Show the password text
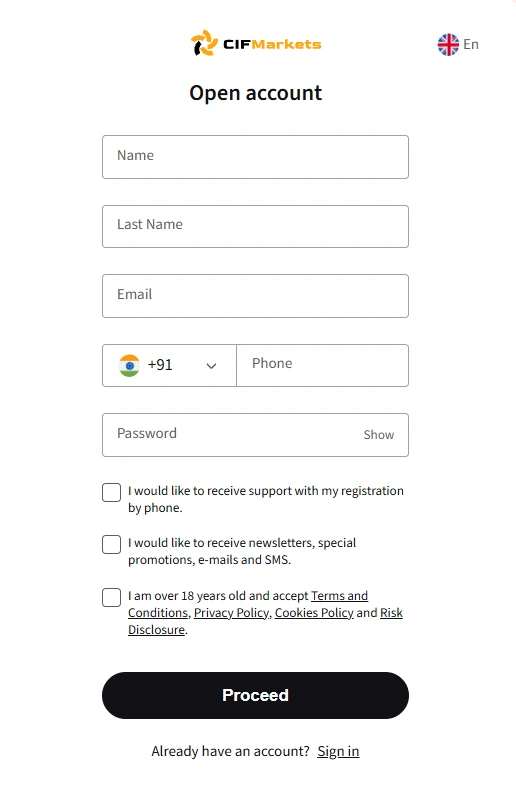Viewport: 516px width, 800px height. 379,435
